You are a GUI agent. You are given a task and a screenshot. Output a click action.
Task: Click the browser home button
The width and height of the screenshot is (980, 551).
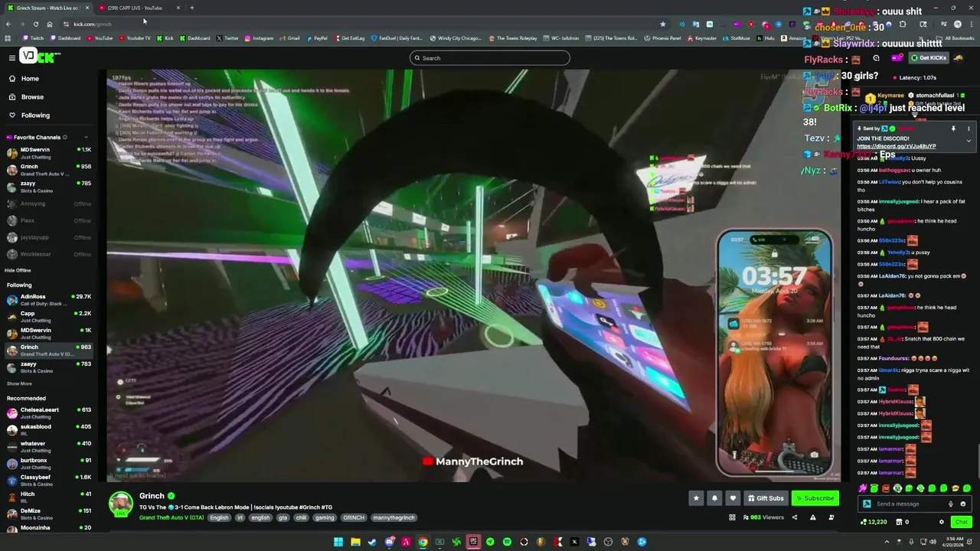coord(49,24)
